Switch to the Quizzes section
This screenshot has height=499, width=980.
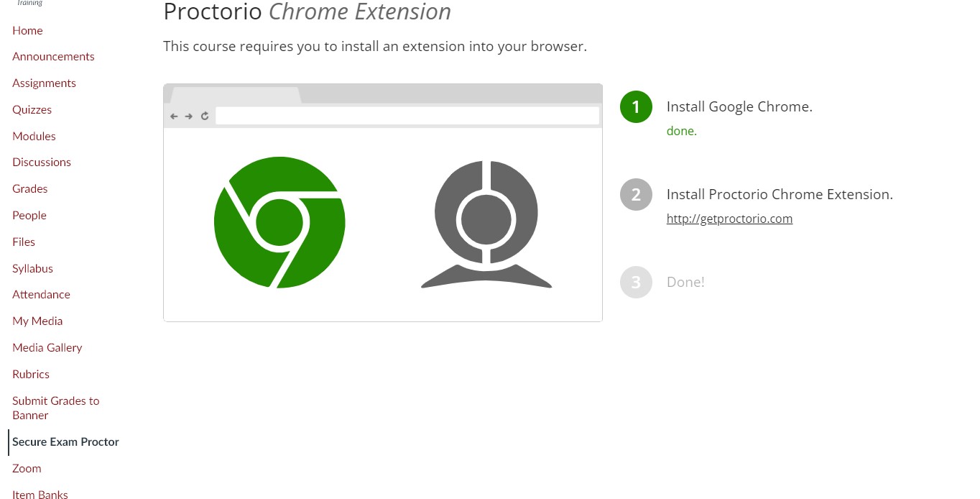click(32, 109)
